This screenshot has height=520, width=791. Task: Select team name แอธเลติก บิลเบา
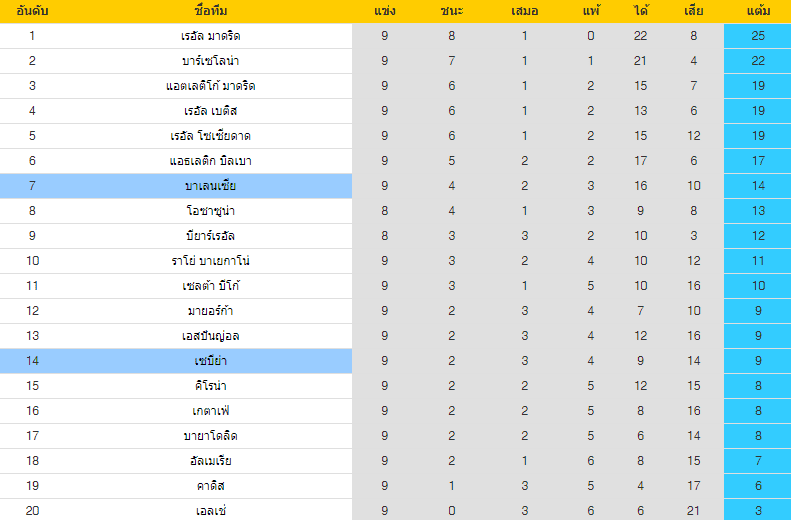pyautogui.click(x=211, y=161)
